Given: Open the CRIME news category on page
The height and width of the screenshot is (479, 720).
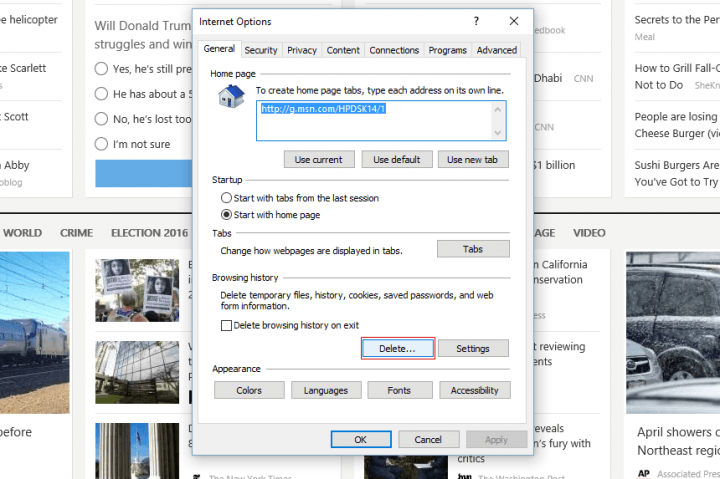Looking at the screenshot, I should point(76,233).
